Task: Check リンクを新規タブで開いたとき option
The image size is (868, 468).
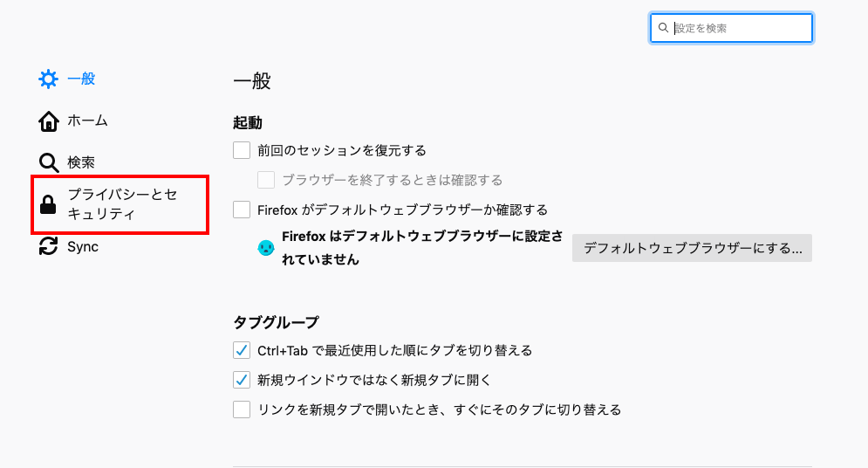Action: pyautogui.click(x=242, y=409)
